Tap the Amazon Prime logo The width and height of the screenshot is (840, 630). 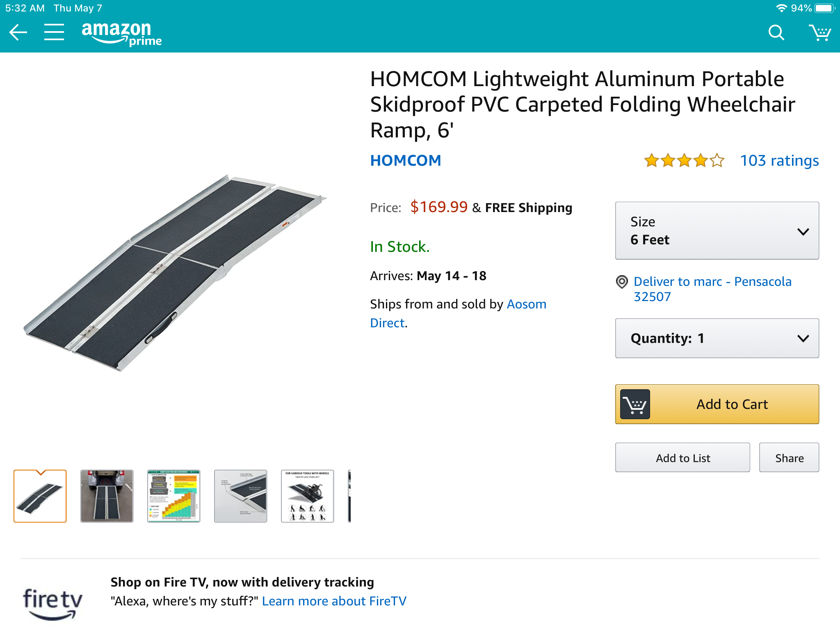point(121,34)
